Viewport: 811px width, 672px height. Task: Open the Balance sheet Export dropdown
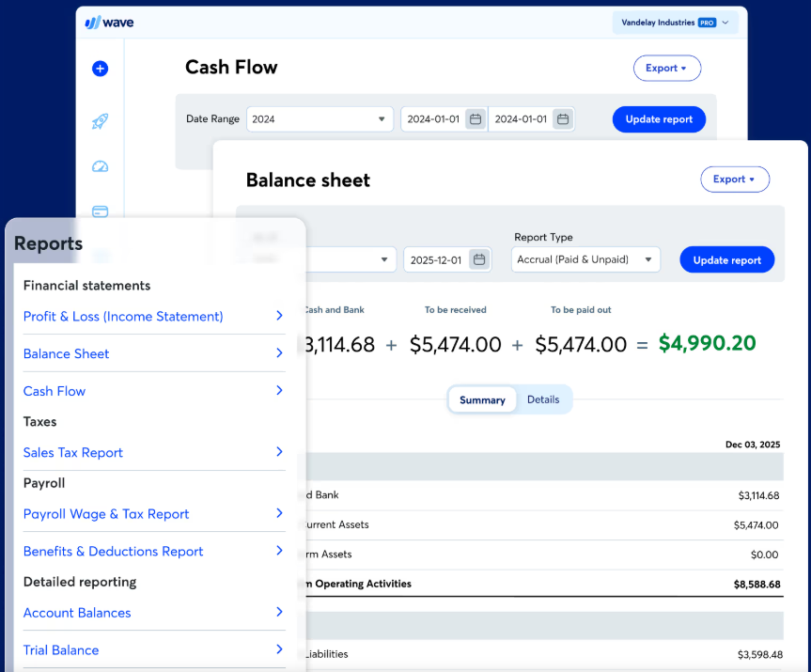tap(735, 179)
